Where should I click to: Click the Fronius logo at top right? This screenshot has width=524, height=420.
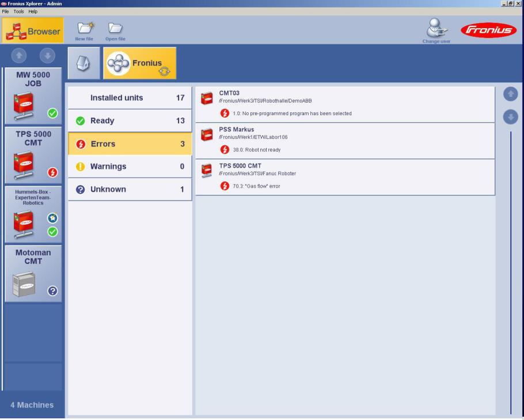(488, 31)
